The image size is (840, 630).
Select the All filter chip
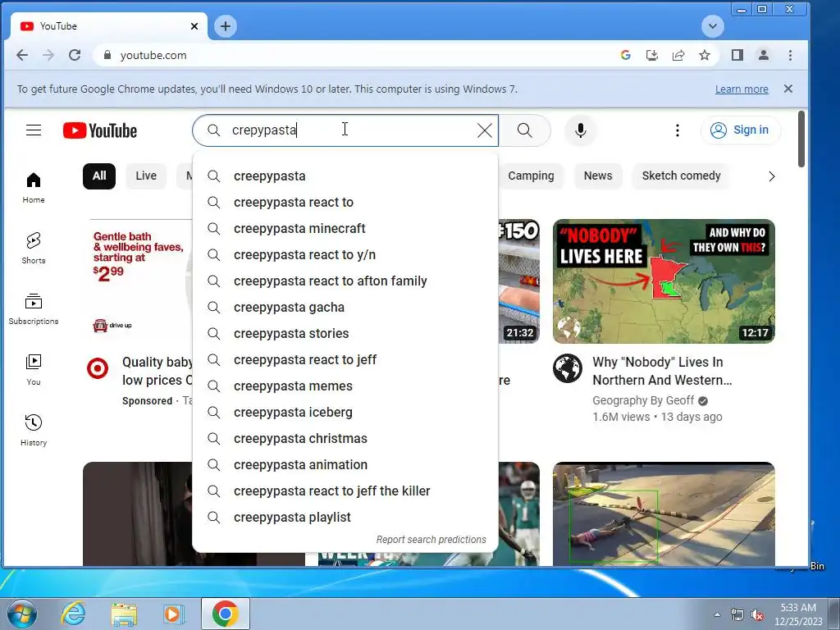pos(99,176)
